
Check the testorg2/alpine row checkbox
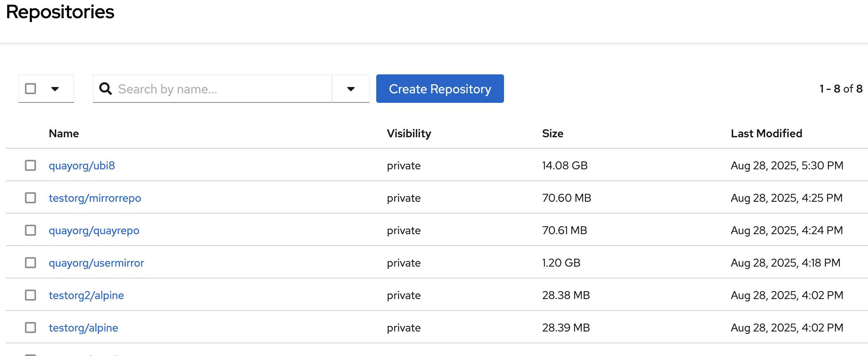point(30,295)
